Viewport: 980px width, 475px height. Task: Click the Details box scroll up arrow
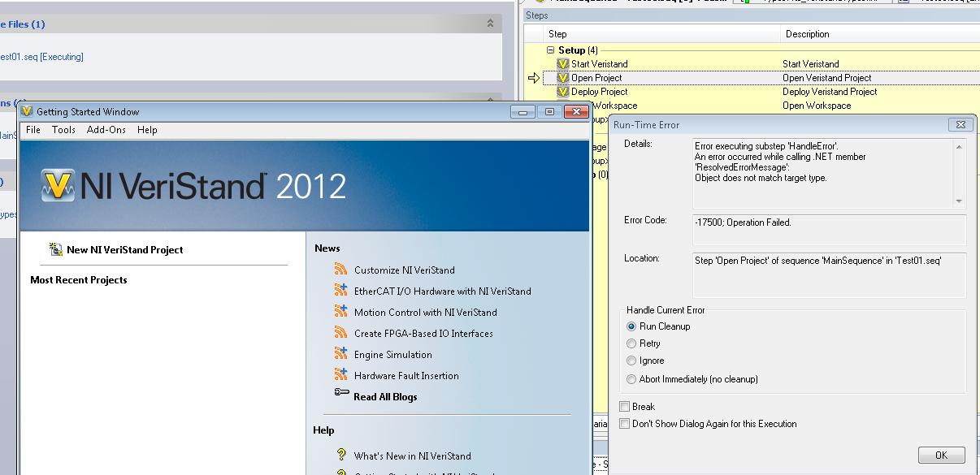[x=959, y=147]
